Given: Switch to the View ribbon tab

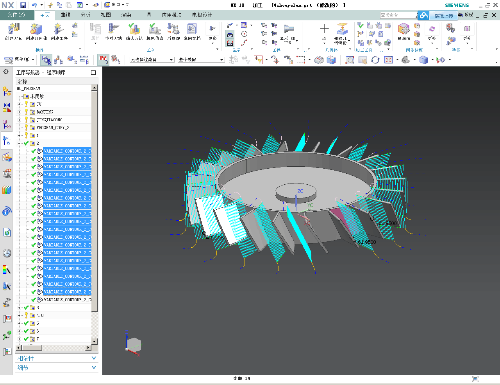Looking at the screenshot, I should [106, 15].
